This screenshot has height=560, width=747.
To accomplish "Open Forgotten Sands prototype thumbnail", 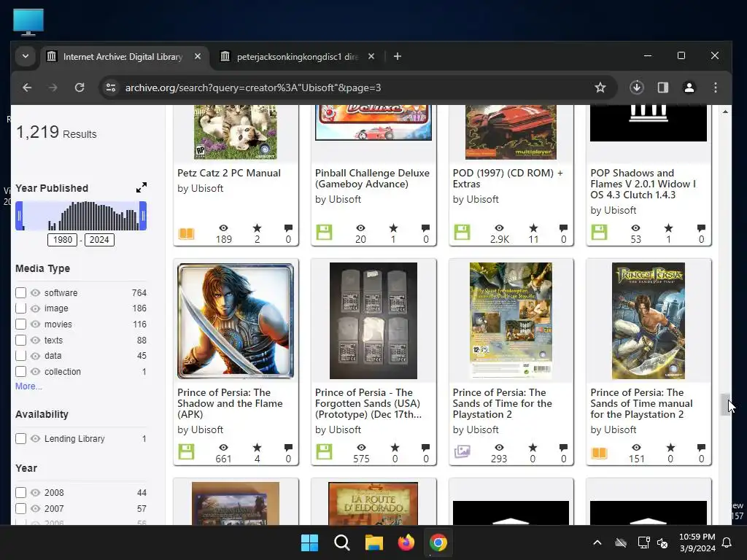I will click(x=373, y=321).
